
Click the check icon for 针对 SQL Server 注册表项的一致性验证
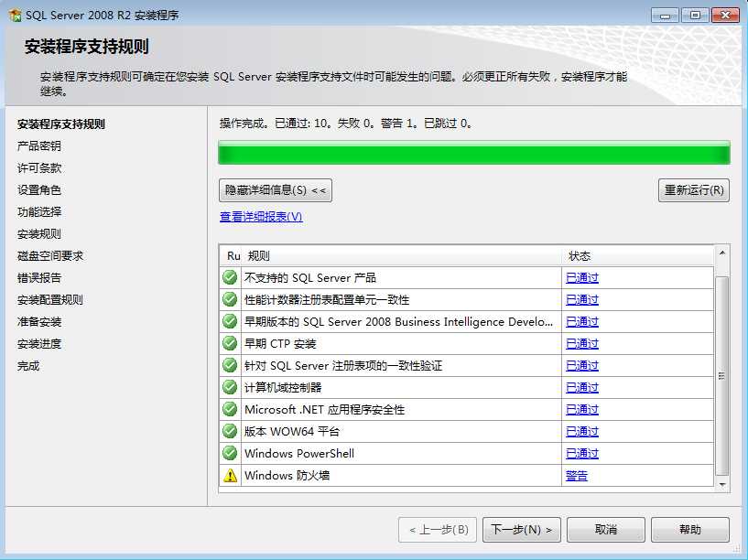coord(230,365)
